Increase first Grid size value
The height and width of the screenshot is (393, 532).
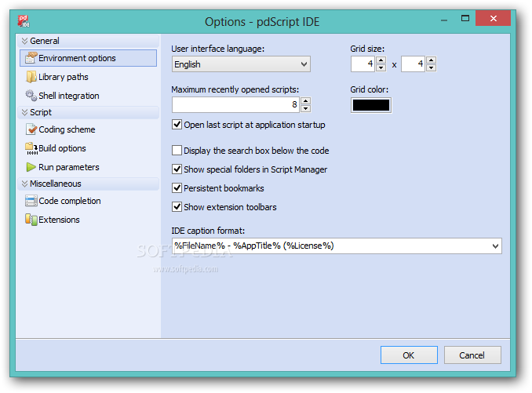pyautogui.click(x=381, y=60)
